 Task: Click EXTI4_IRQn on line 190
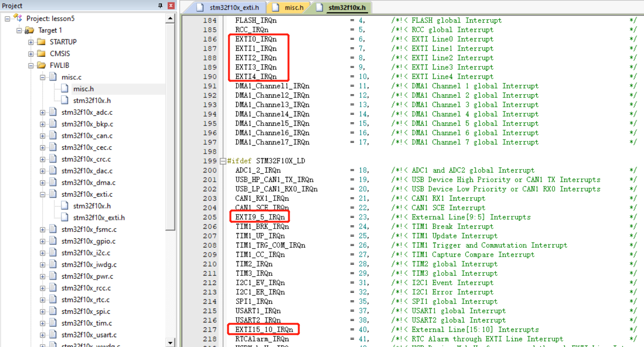coord(256,77)
